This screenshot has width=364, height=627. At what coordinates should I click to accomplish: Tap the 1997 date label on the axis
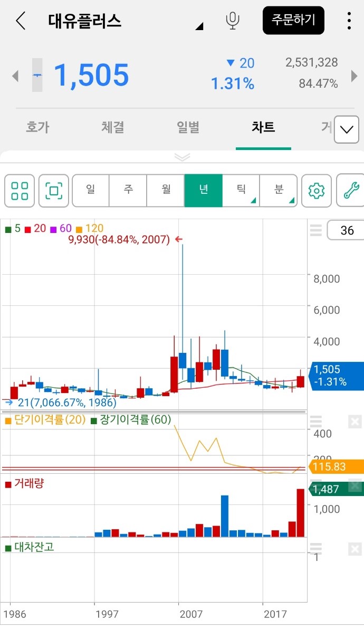coord(107,614)
